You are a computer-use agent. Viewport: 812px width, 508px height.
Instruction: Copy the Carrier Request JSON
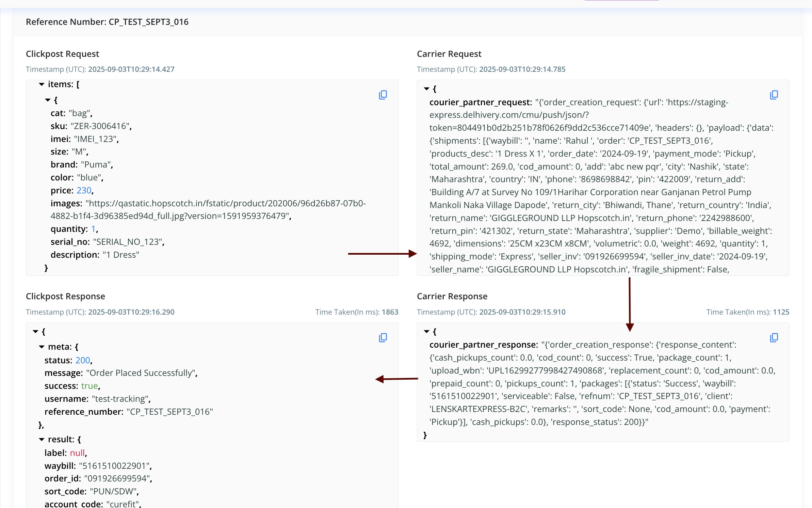774,95
